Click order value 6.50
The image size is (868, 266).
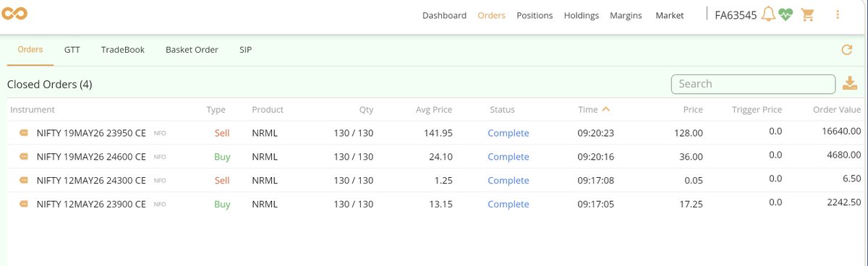[852, 179]
